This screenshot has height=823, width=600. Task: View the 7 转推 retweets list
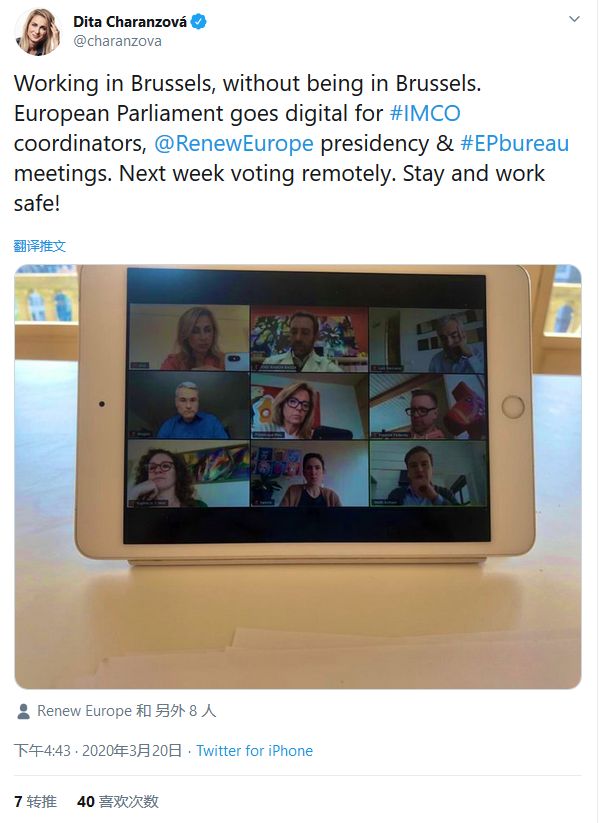point(35,801)
